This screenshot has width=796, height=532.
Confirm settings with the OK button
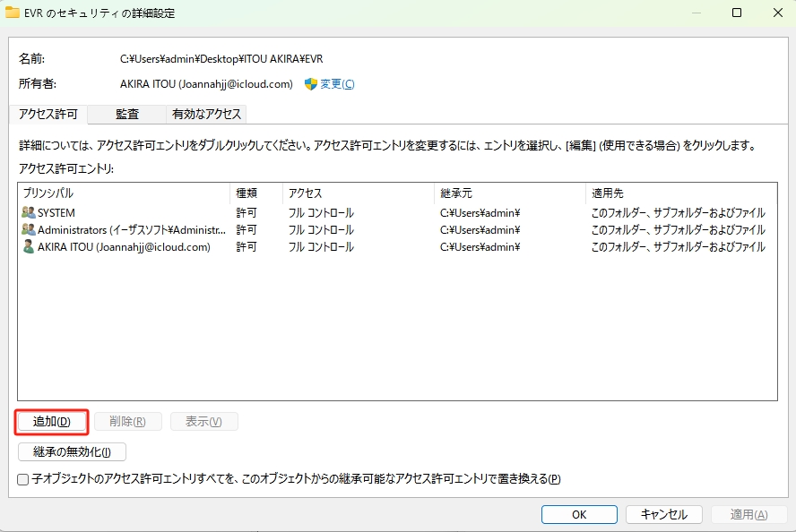pos(579,514)
